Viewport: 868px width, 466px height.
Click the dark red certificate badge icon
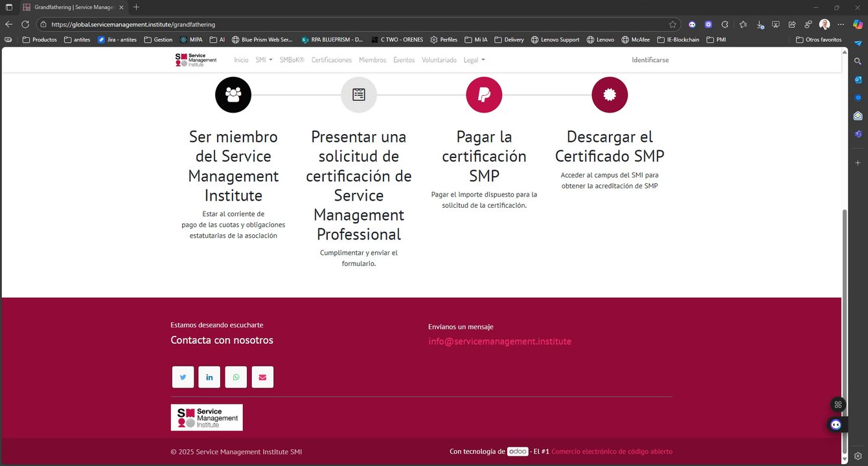[610, 94]
